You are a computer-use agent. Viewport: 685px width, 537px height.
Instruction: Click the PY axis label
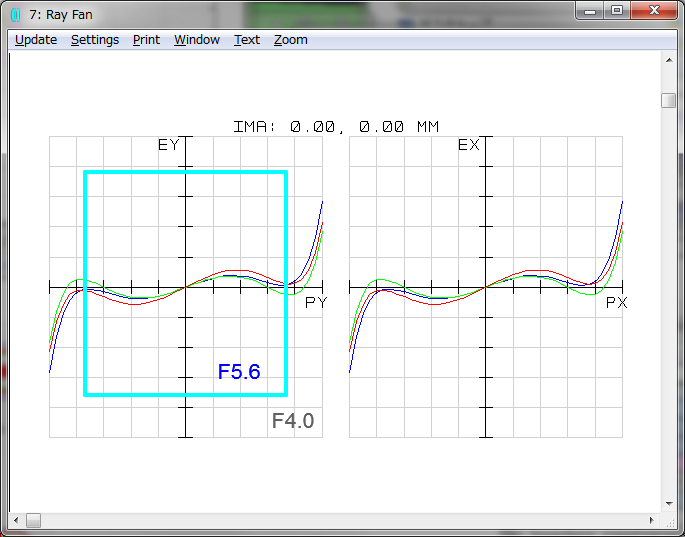316,302
